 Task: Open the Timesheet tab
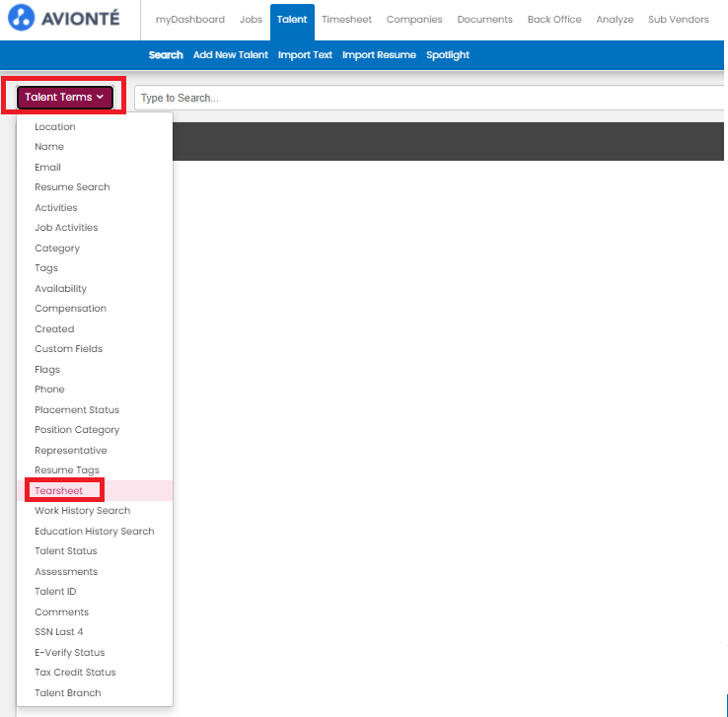(x=347, y=20)
